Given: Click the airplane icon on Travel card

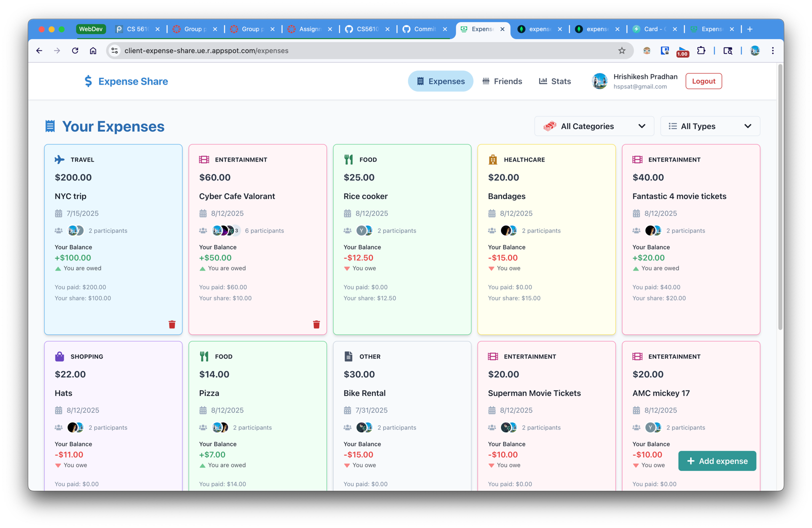Looking at the screenshot, I should tap(59, 159).
